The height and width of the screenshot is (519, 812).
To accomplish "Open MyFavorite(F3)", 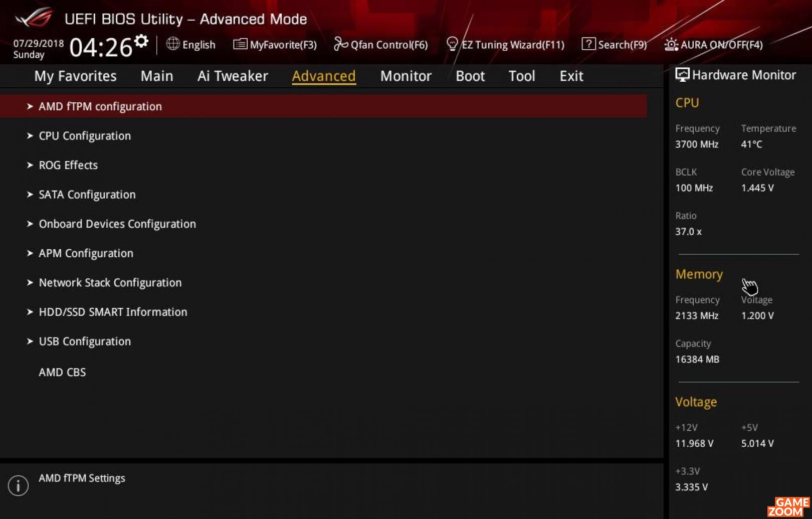I will [275, 45].
